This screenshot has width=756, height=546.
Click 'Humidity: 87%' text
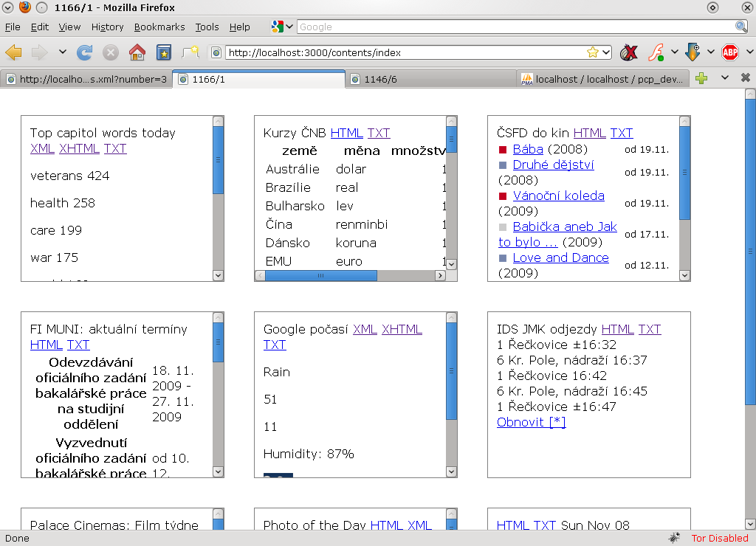coord(309,454)
